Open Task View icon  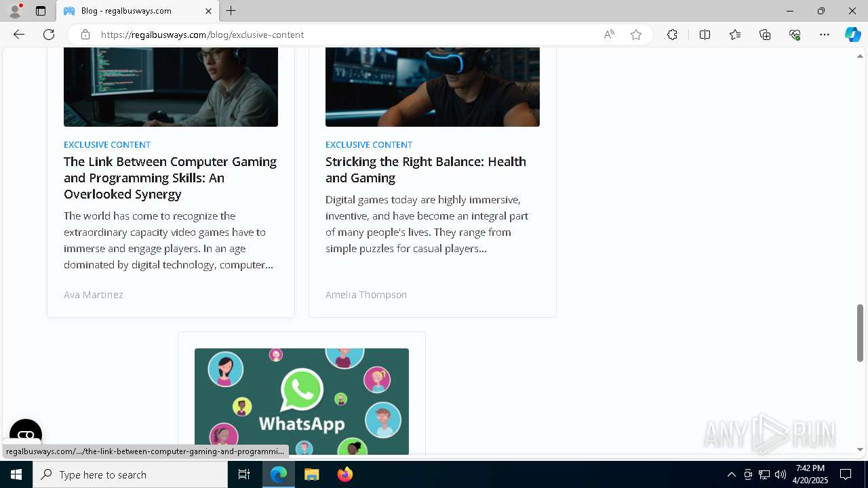244,474
